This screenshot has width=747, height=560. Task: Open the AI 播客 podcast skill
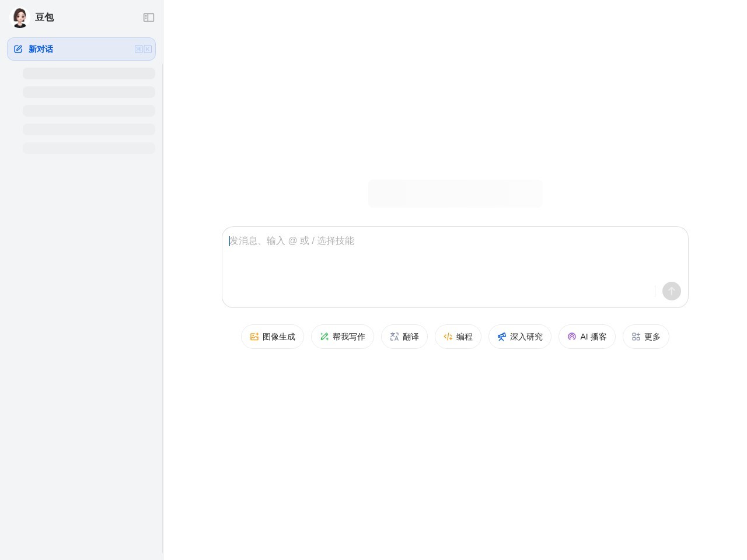point(587,337)
